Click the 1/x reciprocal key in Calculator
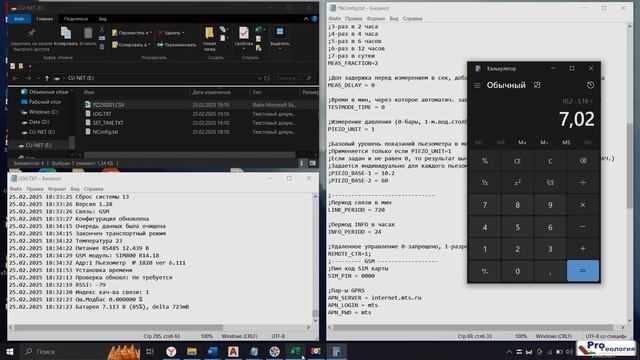Viewport: 640px width, 360px height. pyautogui.click(x=485, y=182)
